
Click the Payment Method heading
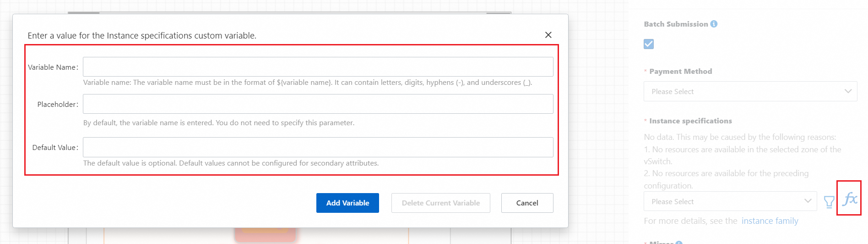(680, 72)
